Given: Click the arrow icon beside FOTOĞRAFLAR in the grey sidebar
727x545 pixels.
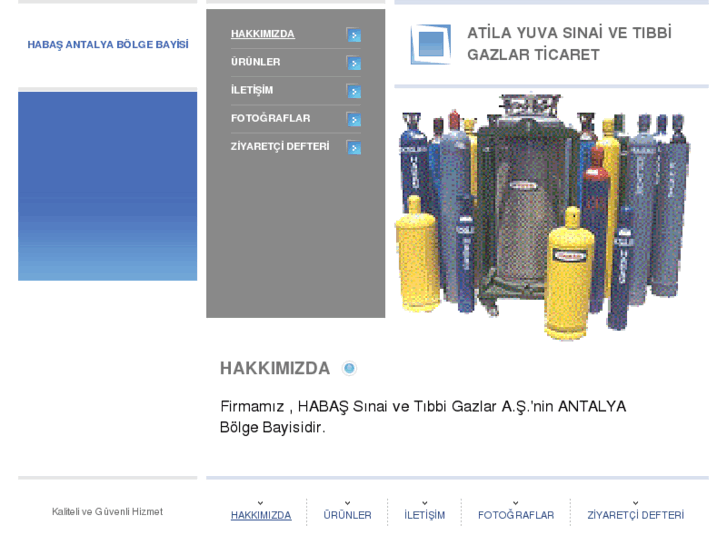Looking at the screenshot, I should [x=353, y=119].
